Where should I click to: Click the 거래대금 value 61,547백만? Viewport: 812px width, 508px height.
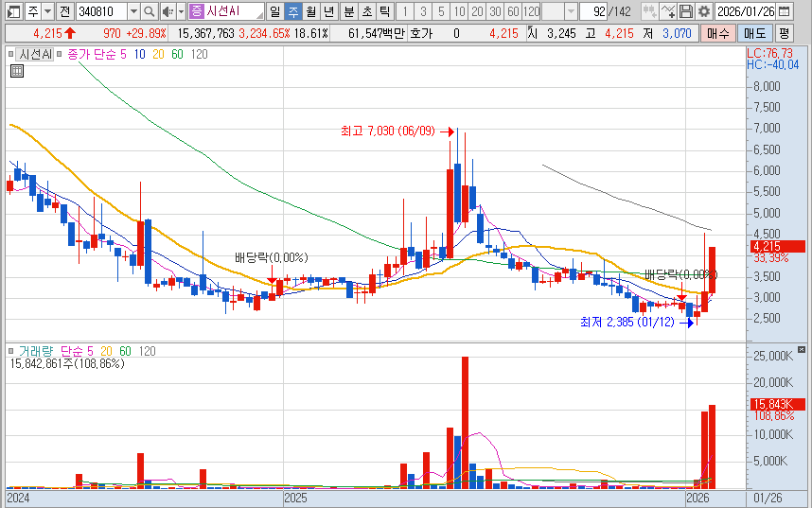(376, 34)
